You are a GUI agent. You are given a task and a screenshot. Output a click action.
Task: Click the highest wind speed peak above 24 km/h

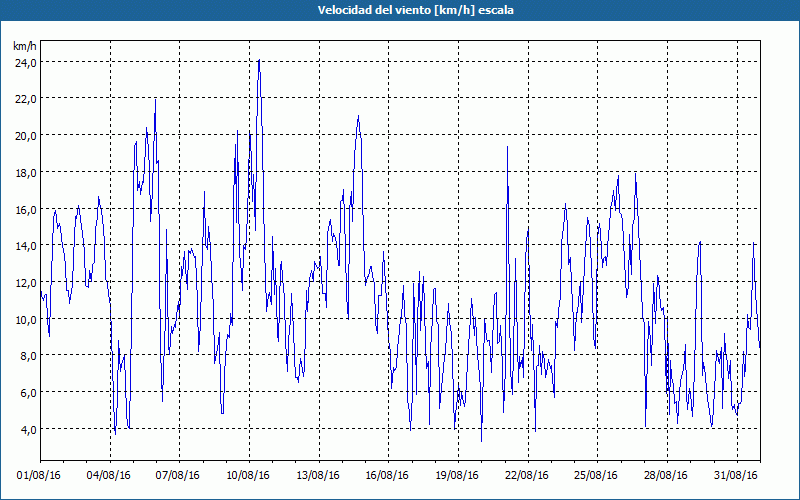click(x=259, y=60)
